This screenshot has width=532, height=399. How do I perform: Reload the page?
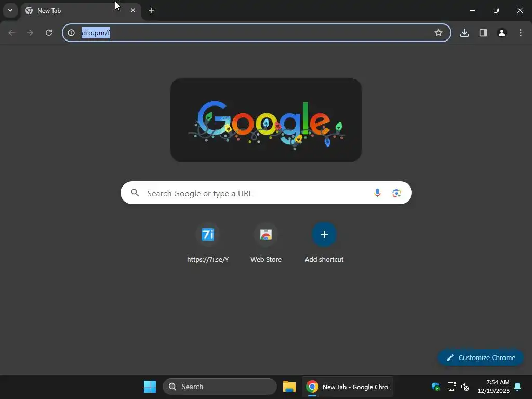click(x=49, y=33)
